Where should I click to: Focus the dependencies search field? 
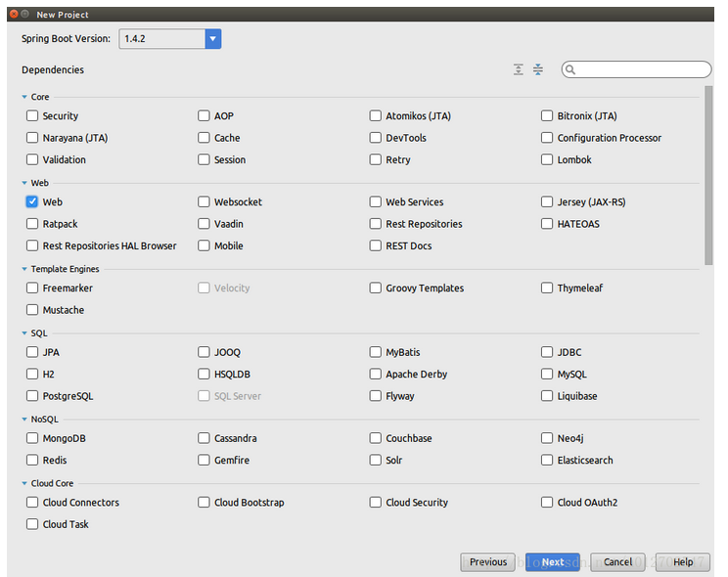tap(637, 69)
